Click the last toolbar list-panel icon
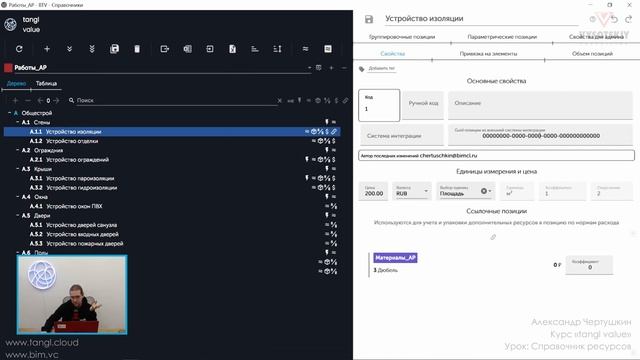This screenshot has width=640, height=360. pos(328,49)
